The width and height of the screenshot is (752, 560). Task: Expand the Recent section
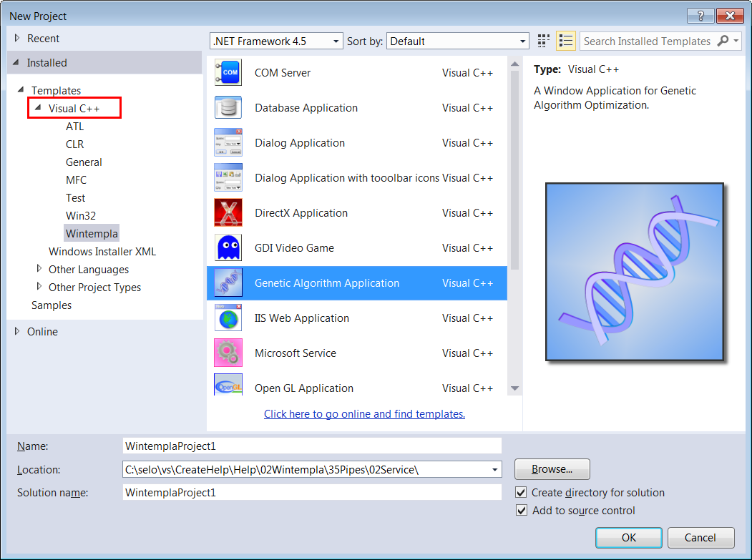(x=17, y=38)
